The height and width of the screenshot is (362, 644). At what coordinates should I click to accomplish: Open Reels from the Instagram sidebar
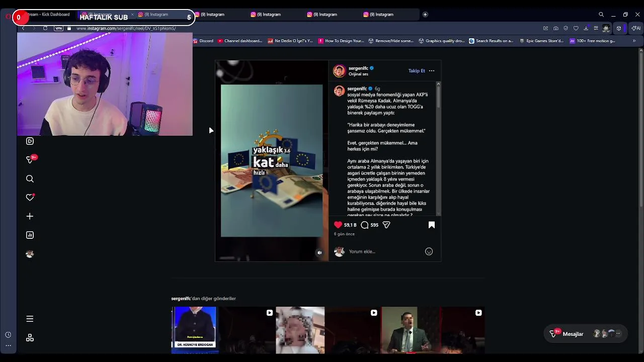tap(30, 141)
